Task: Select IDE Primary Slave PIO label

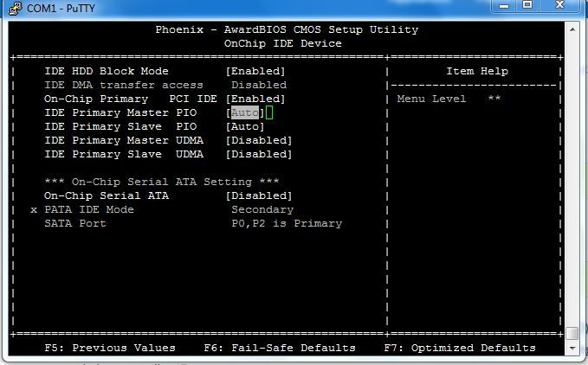Action: 120,126
